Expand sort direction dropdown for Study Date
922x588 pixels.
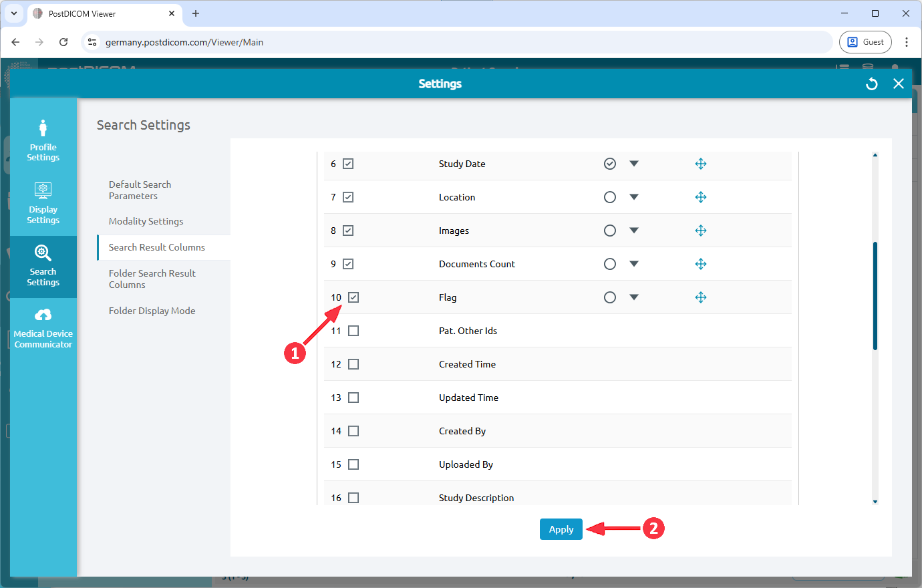tap(634, 164)
